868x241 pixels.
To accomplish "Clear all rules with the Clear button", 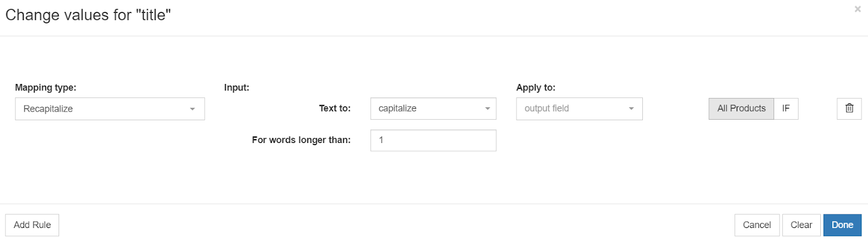I will [801, 225].
